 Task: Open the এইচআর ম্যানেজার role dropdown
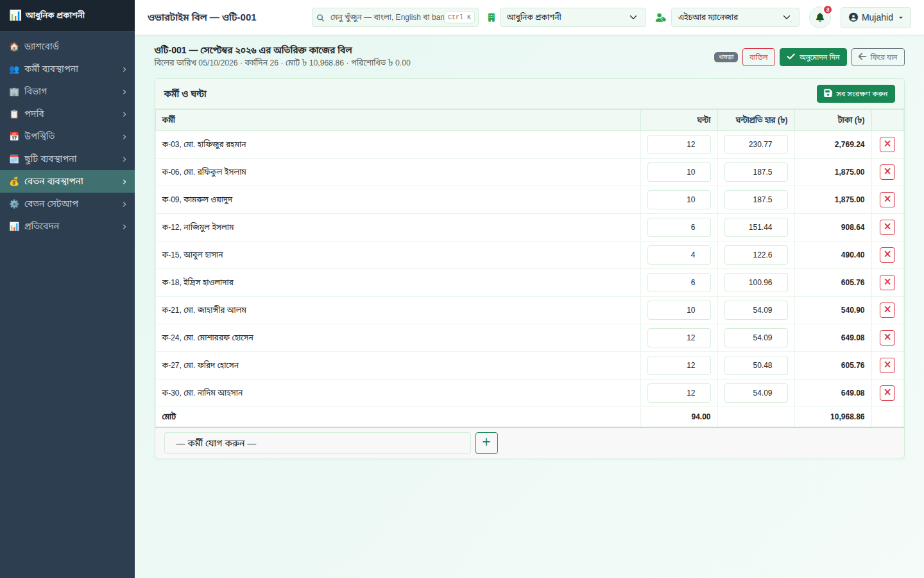[x=735, y=17]
